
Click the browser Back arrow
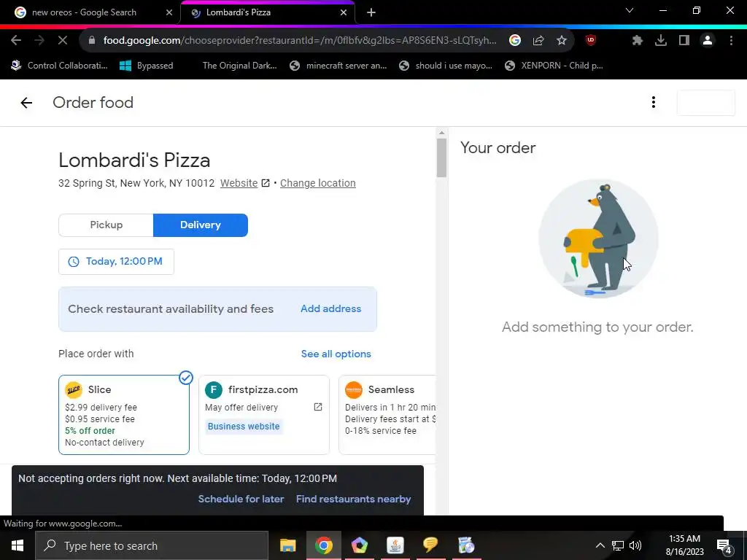(16, 41)
